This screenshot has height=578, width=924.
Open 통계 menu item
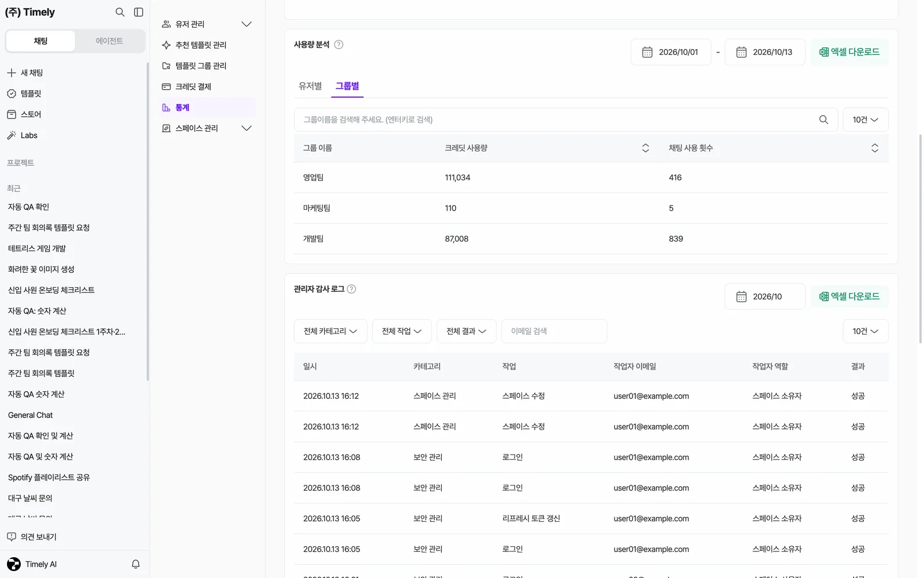pyautogui.click(x=207, y=108)
